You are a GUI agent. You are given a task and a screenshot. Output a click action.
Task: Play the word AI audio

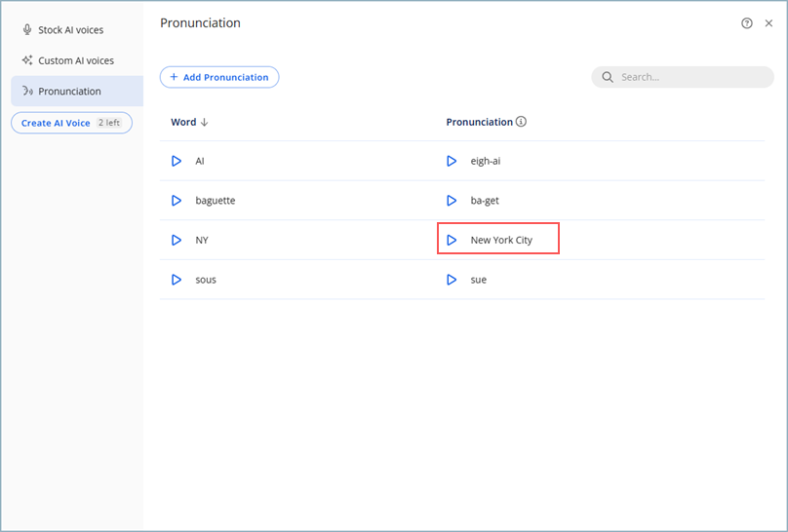click(x=177, y=161)
